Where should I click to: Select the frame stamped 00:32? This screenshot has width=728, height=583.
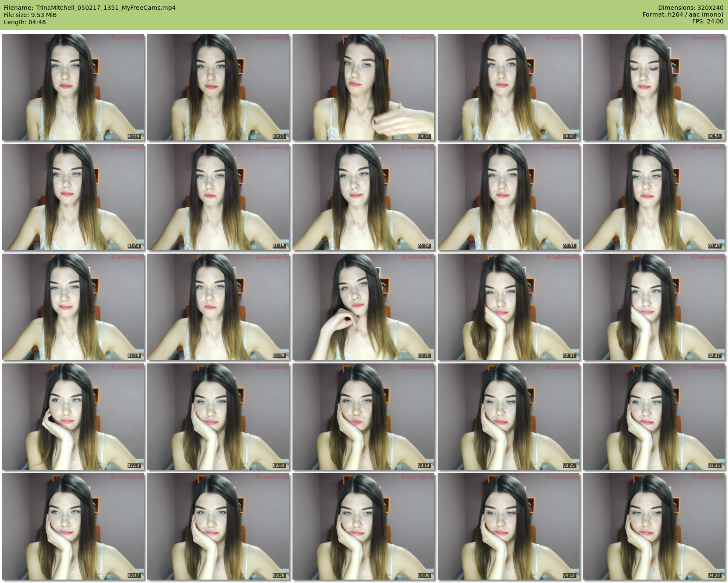click(363, 87)
